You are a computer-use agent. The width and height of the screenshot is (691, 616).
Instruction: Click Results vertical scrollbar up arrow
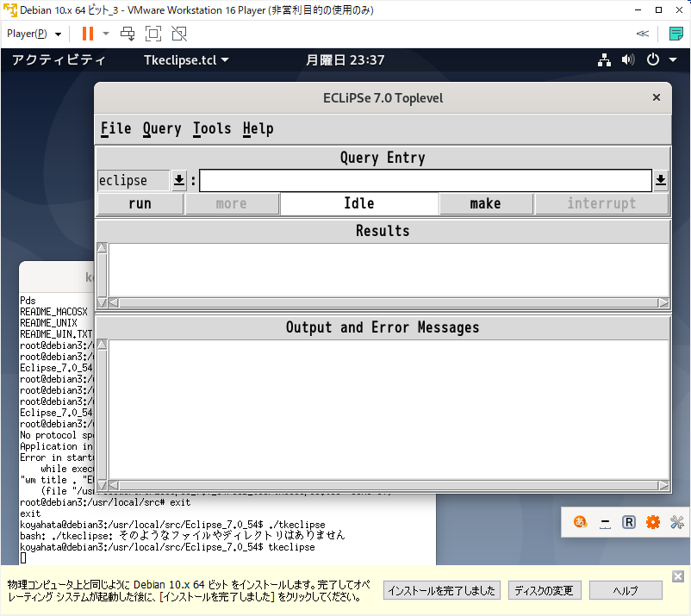click(x=103, y=247)
